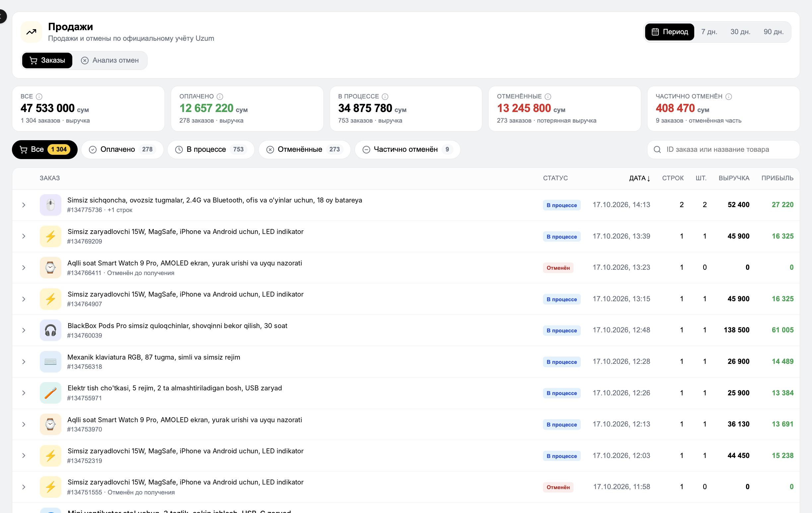Click the Отменён badge of order #134766411
812x513 pixels.
click(558, 268)
